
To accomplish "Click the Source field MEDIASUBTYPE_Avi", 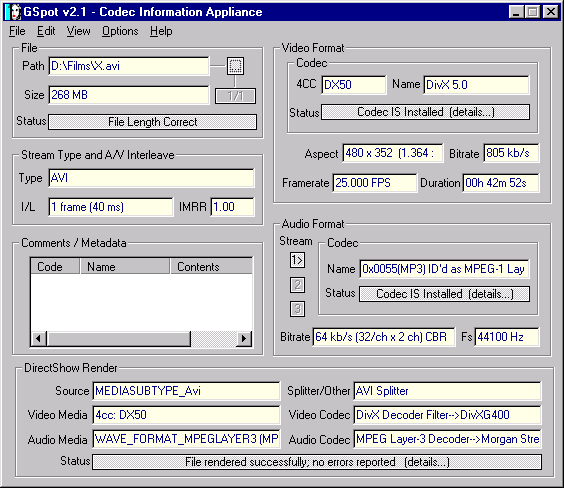I will tap(186, 391).
